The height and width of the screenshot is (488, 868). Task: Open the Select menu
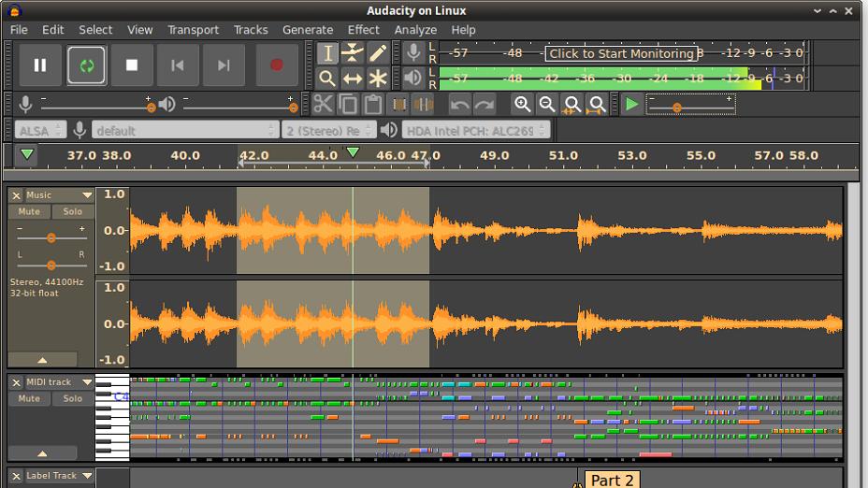point(95,30)
